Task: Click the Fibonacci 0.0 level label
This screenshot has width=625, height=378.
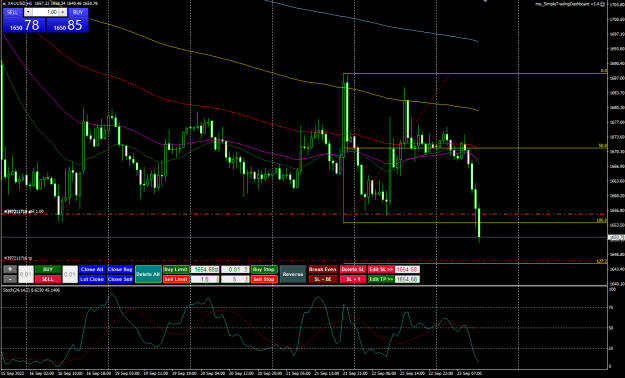Action: [x=603, y=71]
